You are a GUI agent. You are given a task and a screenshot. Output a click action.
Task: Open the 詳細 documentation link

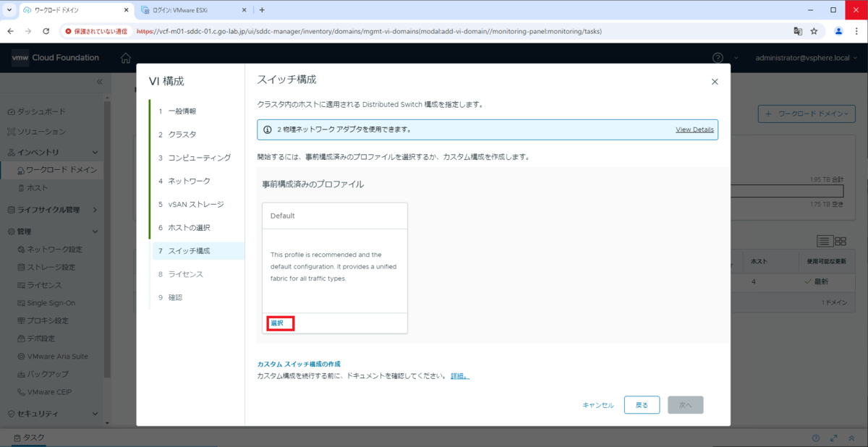[460, 376]
